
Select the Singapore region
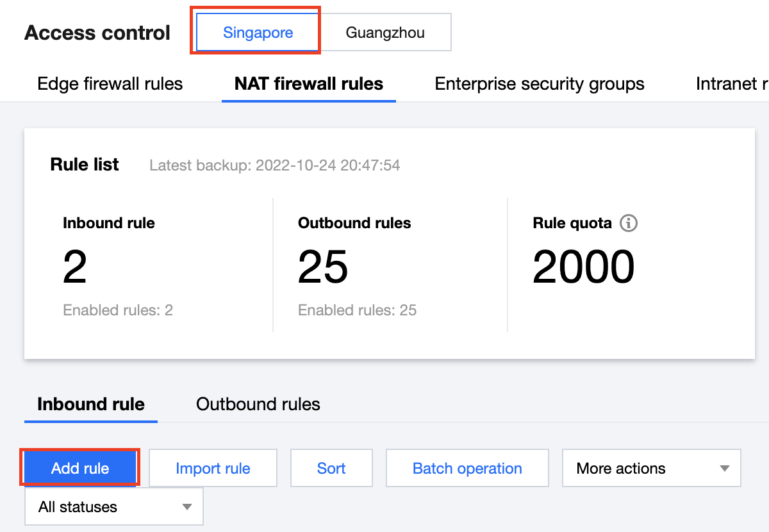258,32
